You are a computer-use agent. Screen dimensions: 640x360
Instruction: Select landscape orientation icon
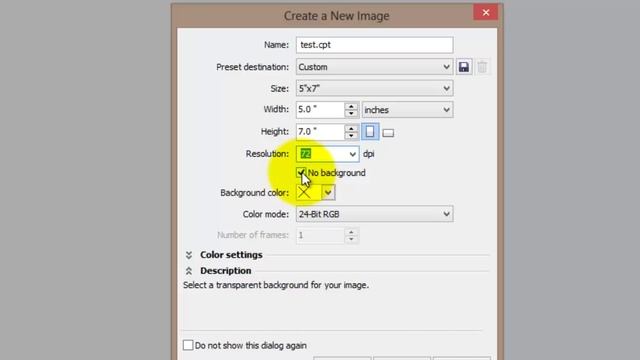point(388,133)
